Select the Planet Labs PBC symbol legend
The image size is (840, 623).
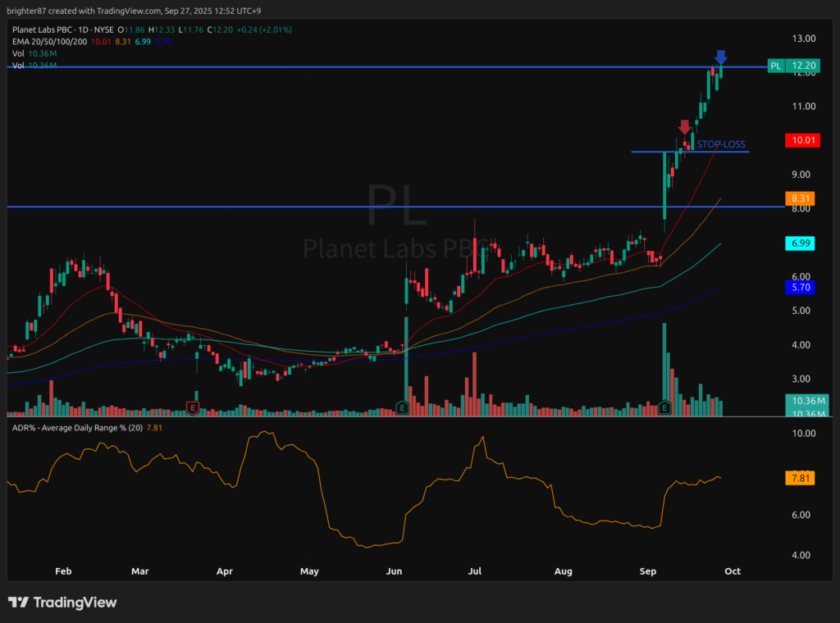tap(62, 30)
